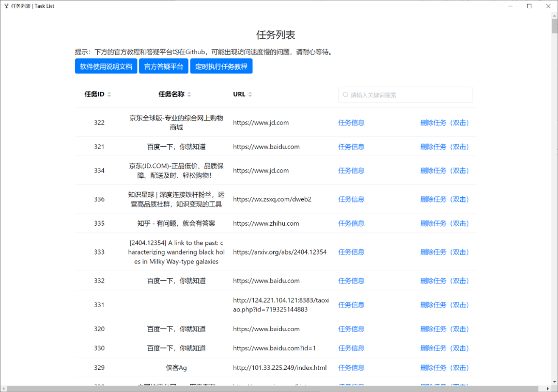Open 任务信息 for task 329
This screenshot has height=392, width=558.
[x=351, y=368]
